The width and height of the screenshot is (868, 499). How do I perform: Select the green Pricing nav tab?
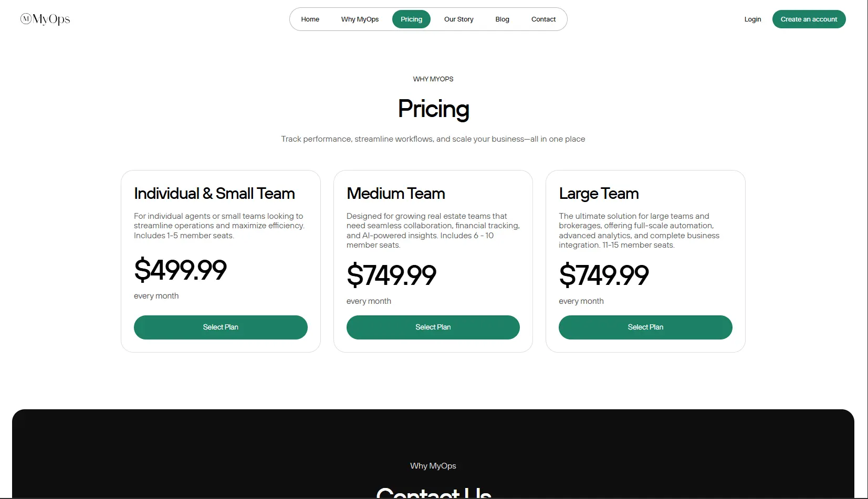pos(411,19)
